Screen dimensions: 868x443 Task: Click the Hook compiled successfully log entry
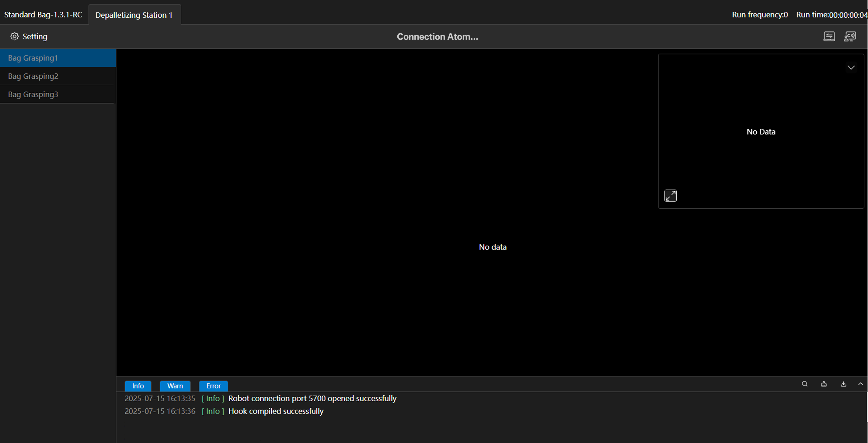(276, 411)
